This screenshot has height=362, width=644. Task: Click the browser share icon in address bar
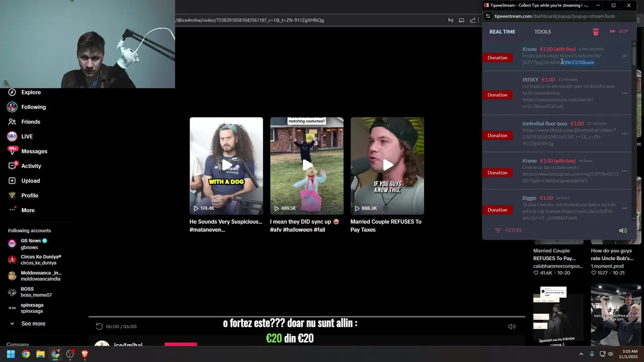pyautogui.click(x=473, y=20)
